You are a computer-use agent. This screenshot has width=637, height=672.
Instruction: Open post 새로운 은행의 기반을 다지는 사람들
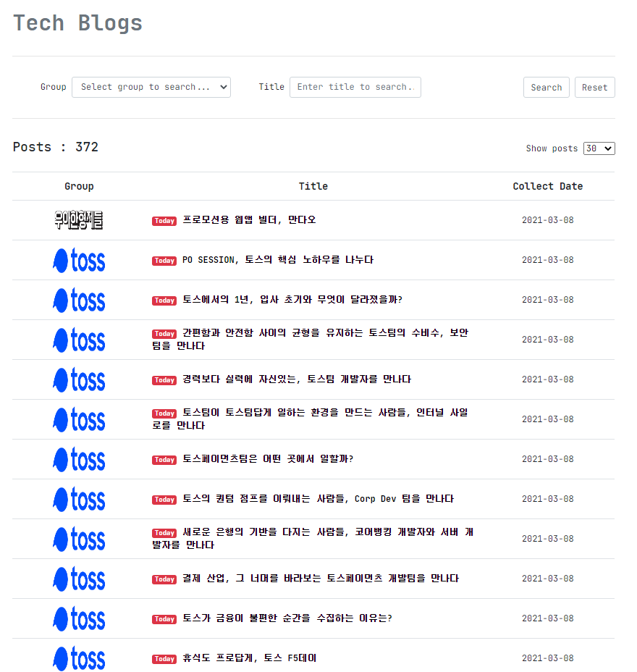pyautogui.click(x=313, y=538)
